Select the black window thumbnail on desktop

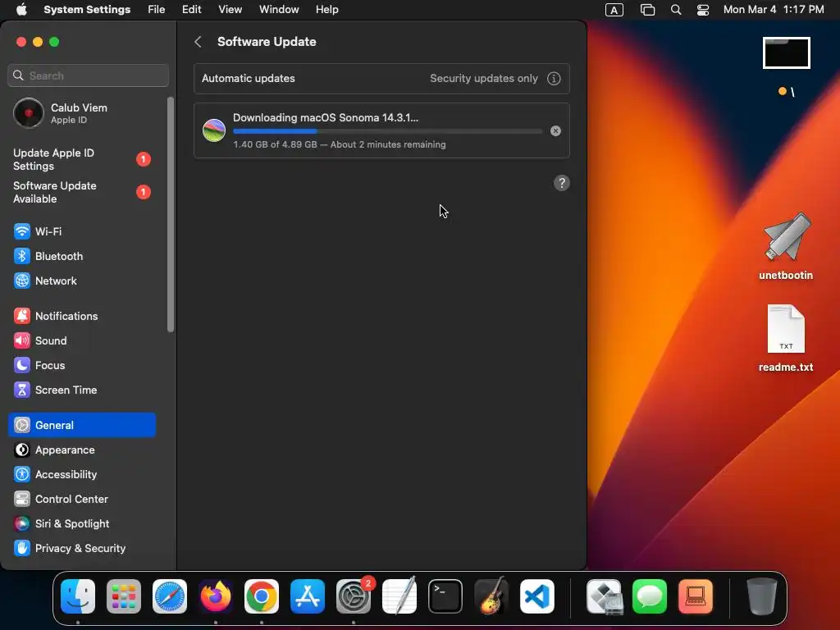tap(787, 53)
